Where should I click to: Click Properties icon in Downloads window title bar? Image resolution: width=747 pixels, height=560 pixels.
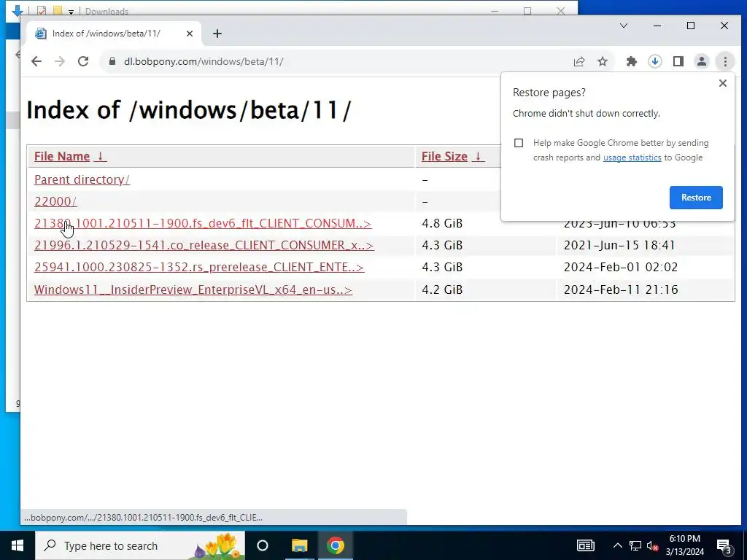42,11
